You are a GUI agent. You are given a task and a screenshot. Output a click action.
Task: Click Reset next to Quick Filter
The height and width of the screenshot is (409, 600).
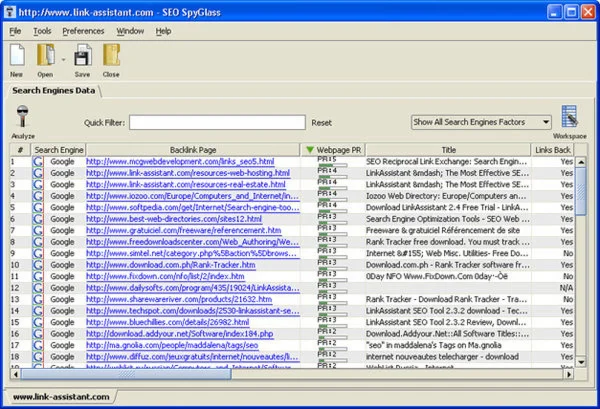click(x=321, y=122)
